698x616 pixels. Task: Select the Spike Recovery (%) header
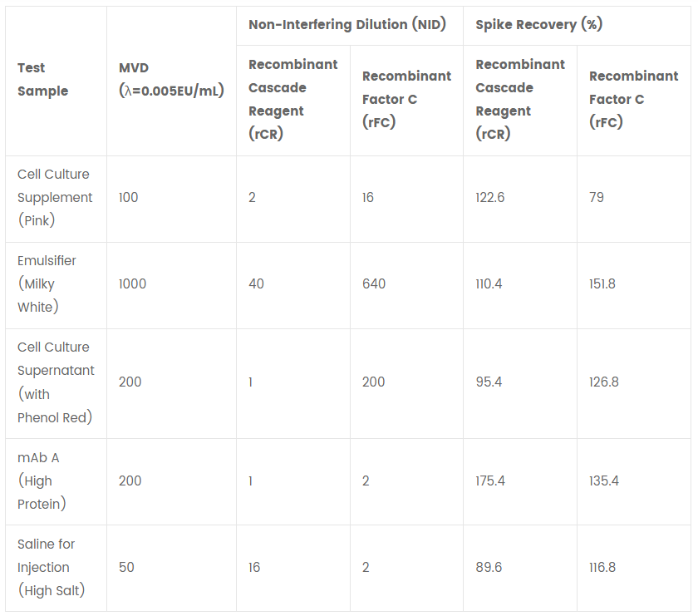point(538,24)
